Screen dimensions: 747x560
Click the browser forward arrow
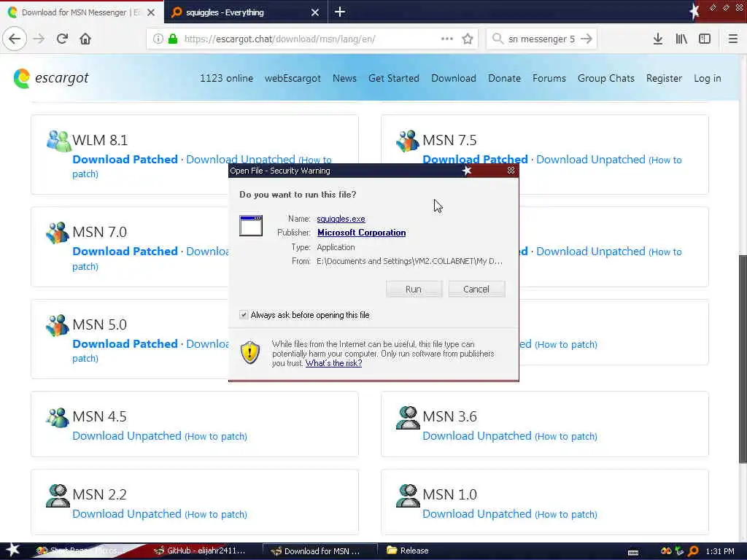39,39
